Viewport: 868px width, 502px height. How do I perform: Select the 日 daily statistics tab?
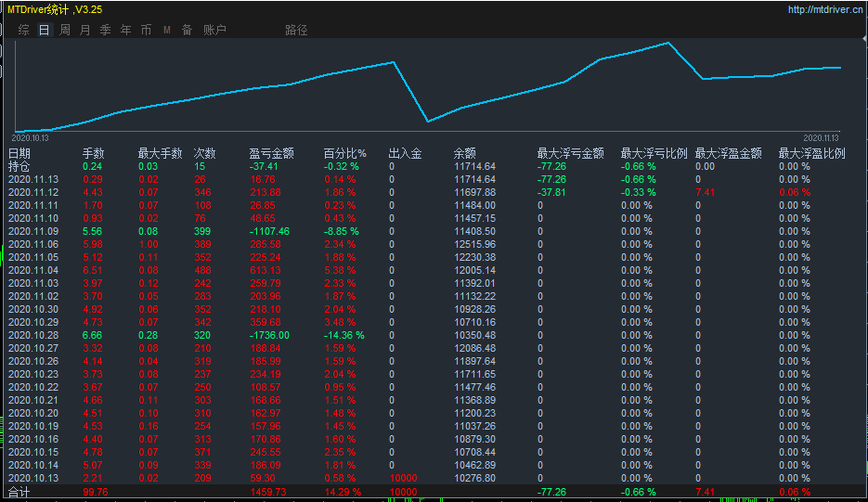point(44,30)
